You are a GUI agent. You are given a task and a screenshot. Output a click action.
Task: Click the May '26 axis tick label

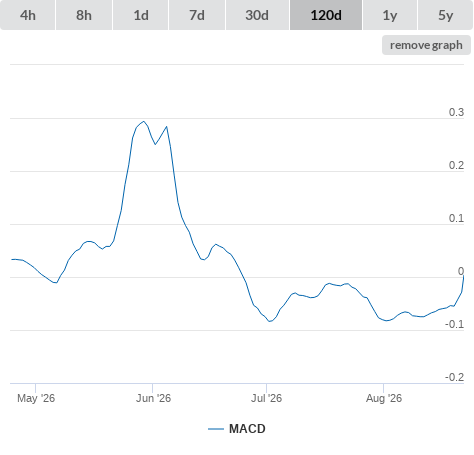point(36,398)
